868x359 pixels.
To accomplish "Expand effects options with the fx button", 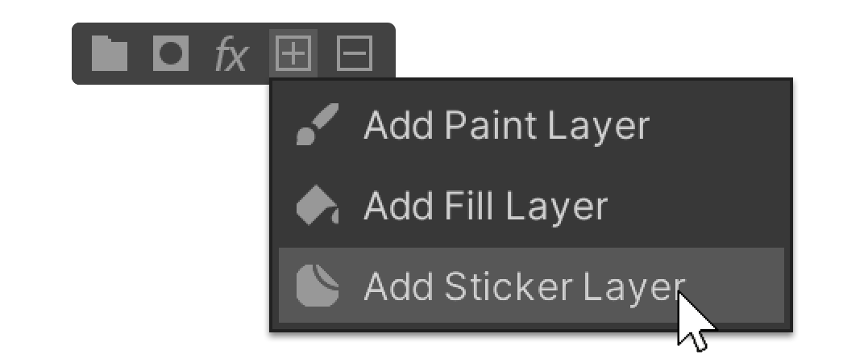I will pyautogui.click(x=231, y=56).
